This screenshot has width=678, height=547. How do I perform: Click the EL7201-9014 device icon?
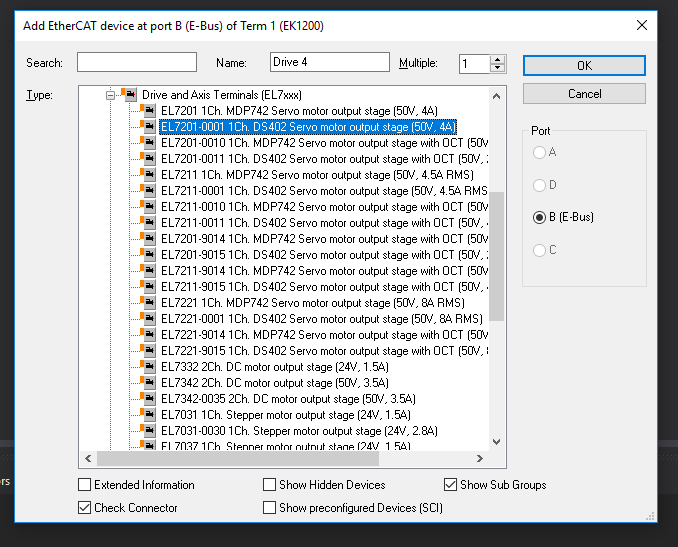148,239
